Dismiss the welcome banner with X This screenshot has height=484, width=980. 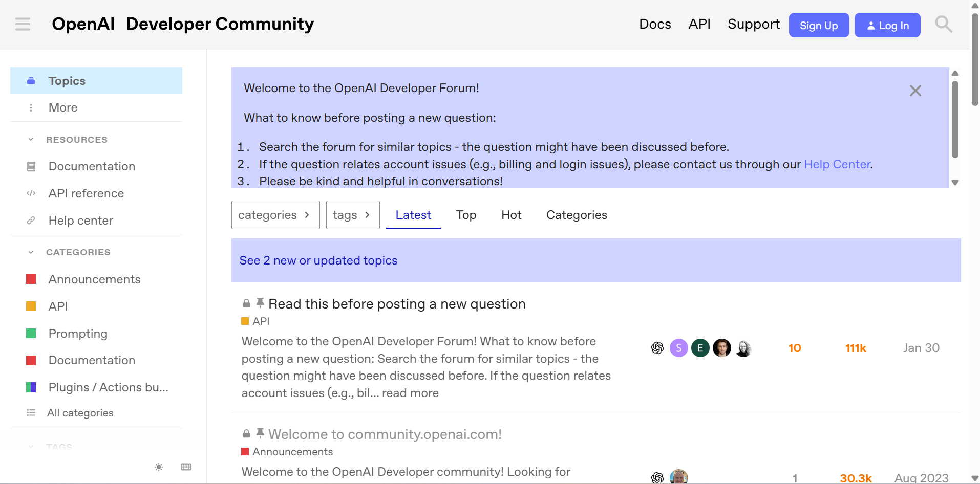pos(915,91)
